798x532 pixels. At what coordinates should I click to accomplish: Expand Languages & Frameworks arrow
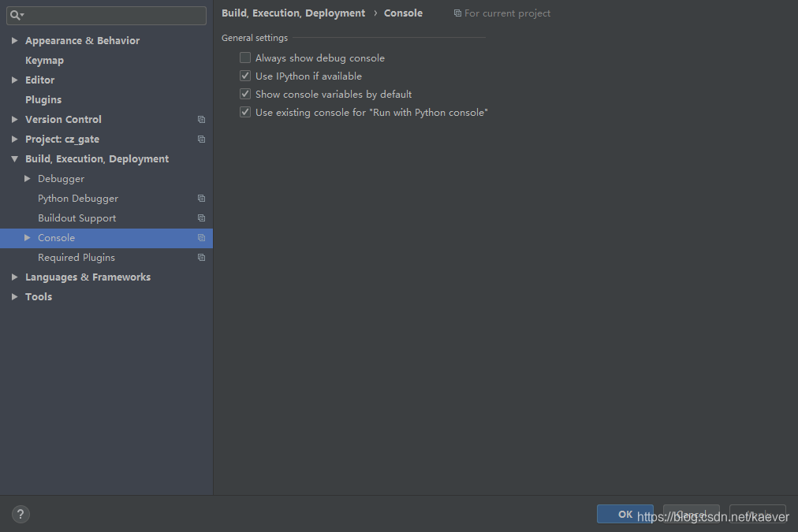pos(15,277)
